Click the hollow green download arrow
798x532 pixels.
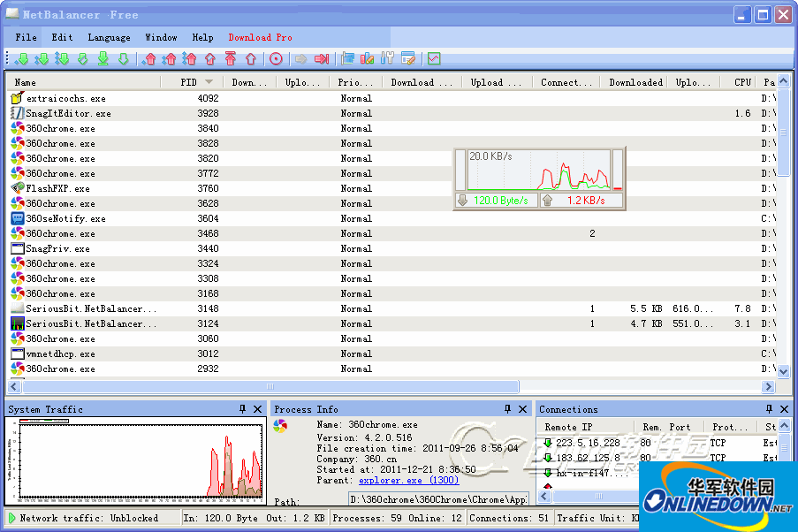click(123, 59)
